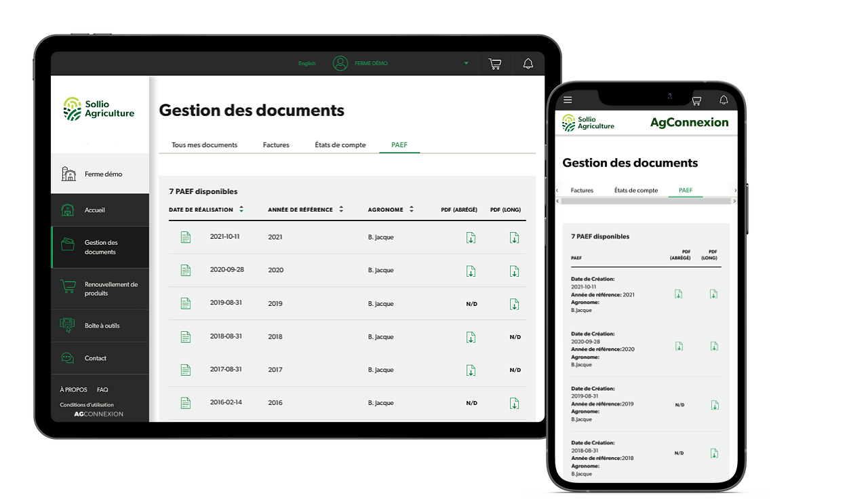
Task: Switch to États de compte tab on tablet
Action: pyautogui.click(x=340, y=144)
